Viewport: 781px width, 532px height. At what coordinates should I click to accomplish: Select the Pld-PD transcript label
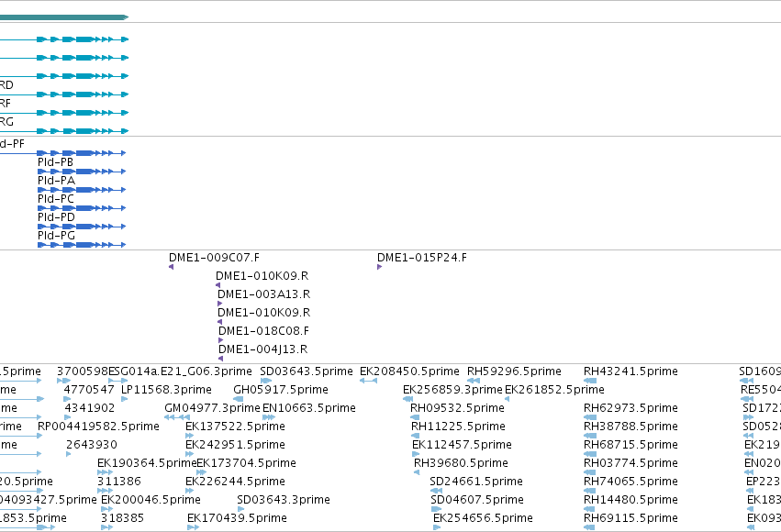point(56,217)
